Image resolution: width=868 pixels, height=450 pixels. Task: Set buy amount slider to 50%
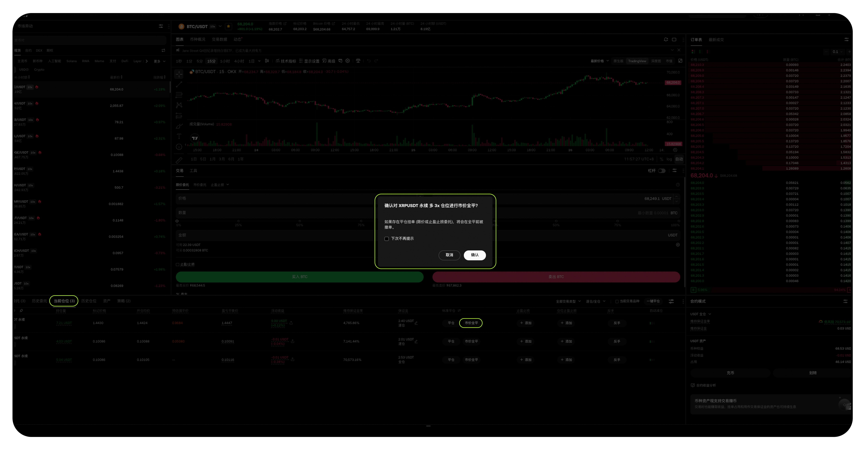(x=299, y=221)
